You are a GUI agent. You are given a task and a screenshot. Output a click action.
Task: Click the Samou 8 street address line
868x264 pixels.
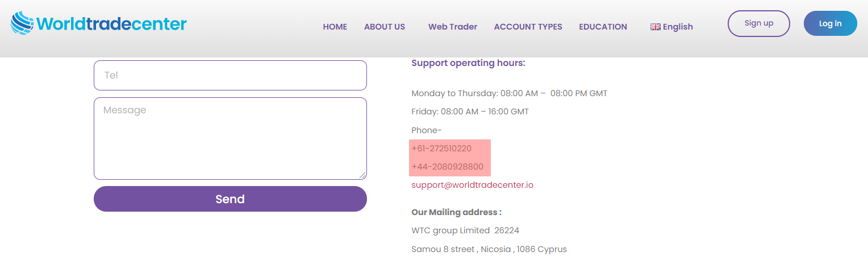tap(489, 249)
